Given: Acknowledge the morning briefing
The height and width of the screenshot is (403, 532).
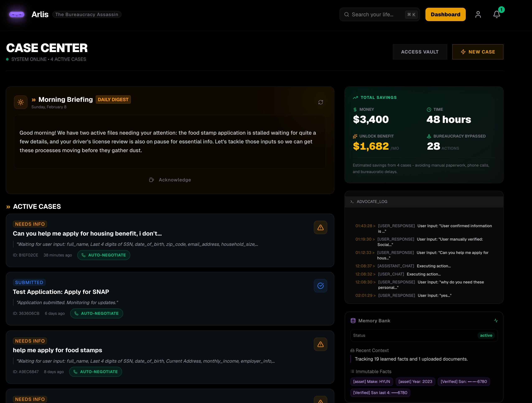Looking at the screenshot, I should click(x=170, y=180).
